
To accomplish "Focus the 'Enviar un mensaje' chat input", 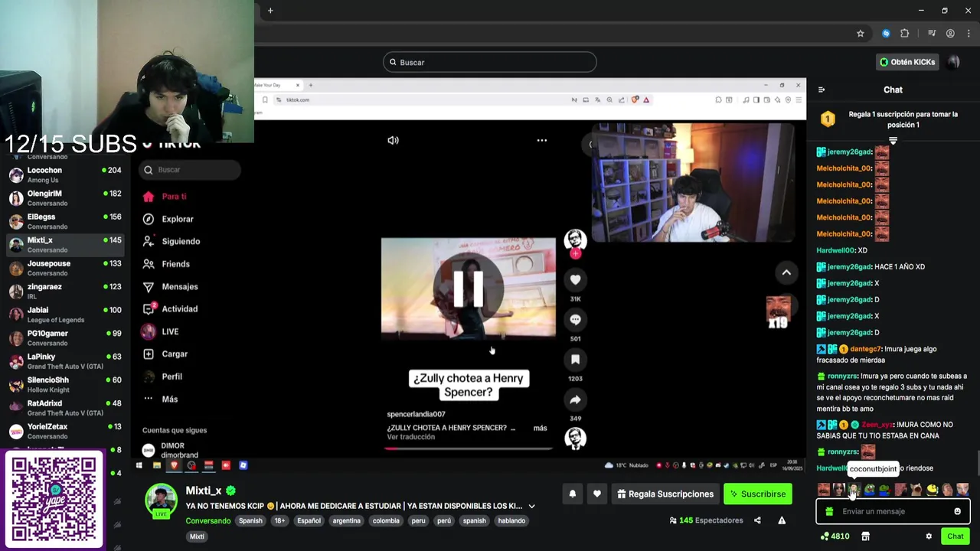I will (x=892, y=511).
